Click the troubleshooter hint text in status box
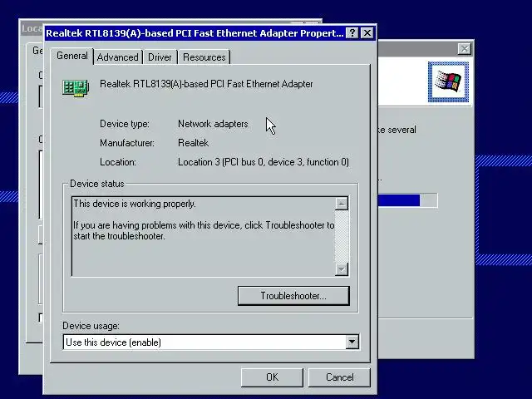Image resolution: width=532 pixels, height=399 pixels. coord(204,231)
